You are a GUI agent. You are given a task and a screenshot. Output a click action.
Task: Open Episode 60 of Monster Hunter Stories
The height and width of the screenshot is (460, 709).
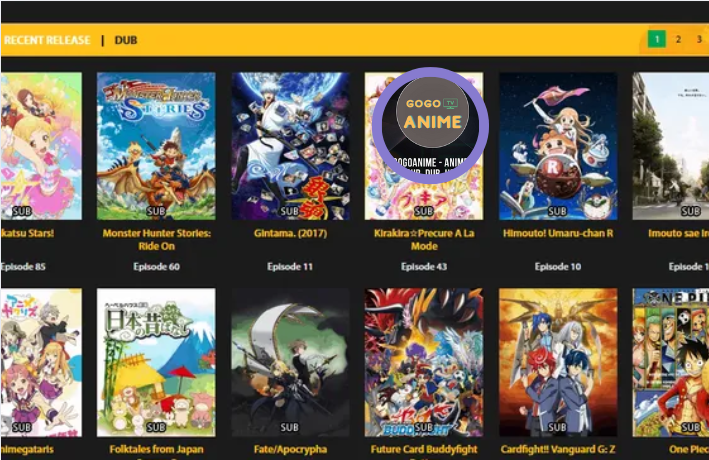(x=156, y=267)
